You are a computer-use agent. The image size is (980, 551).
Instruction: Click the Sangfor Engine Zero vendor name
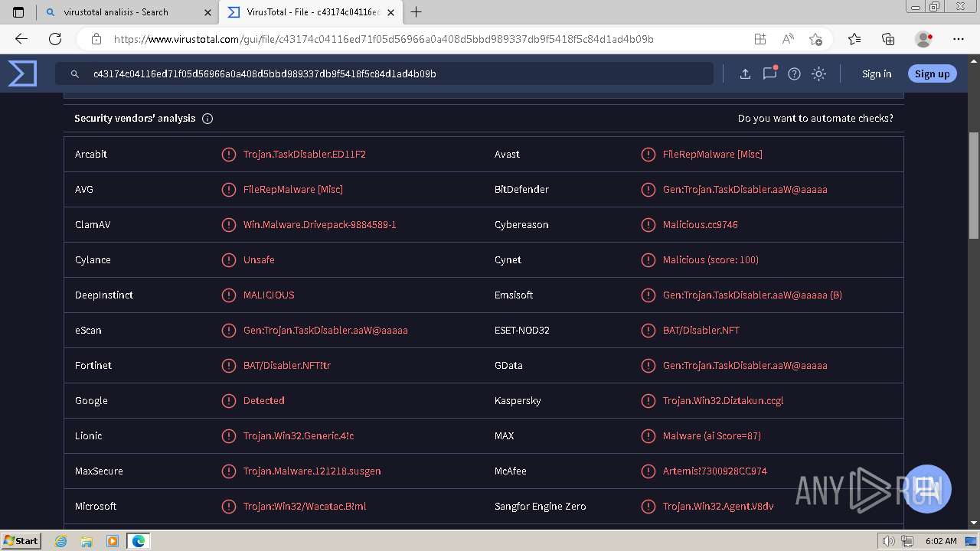point(541,507)
